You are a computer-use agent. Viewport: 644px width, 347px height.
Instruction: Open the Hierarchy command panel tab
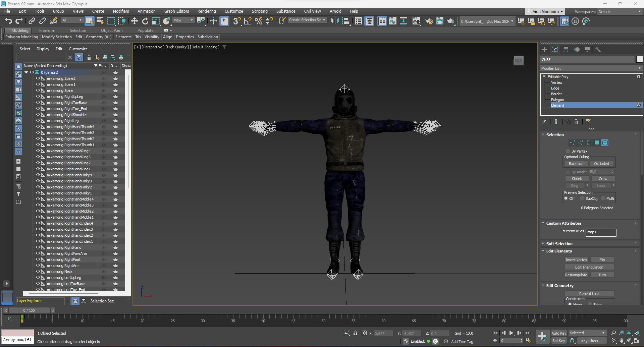[x=566, y=50]
